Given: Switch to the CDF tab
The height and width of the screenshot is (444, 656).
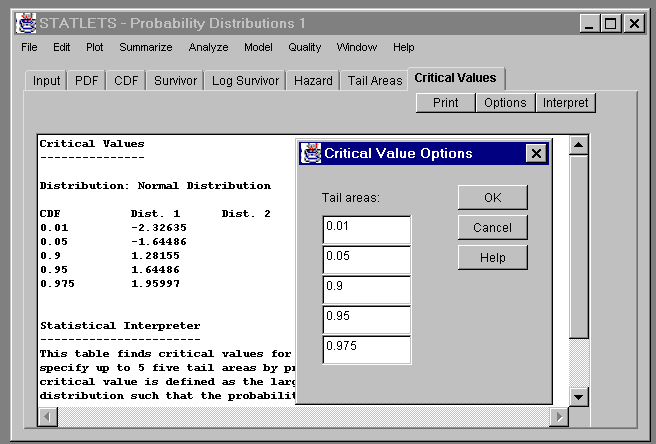Looking at the screenshot, I should click(x=126, y=80).
